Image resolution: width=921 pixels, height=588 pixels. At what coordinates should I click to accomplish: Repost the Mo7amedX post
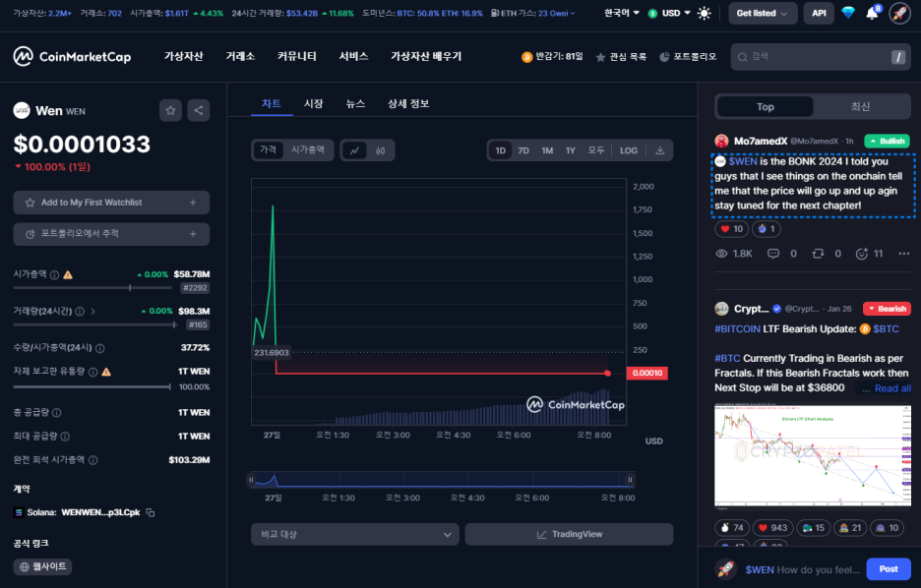tap(818, 254)
